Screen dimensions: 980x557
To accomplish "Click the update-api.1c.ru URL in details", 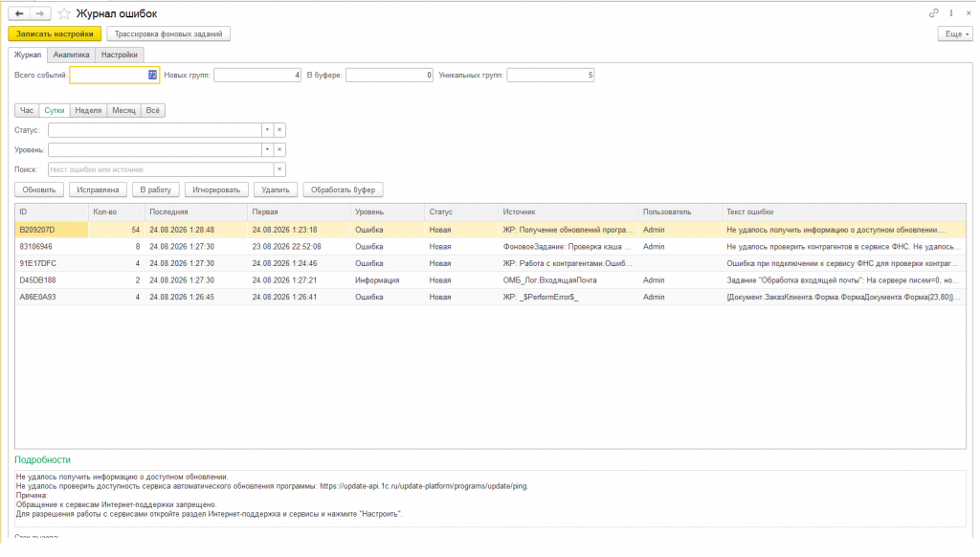I will (424, 486).
